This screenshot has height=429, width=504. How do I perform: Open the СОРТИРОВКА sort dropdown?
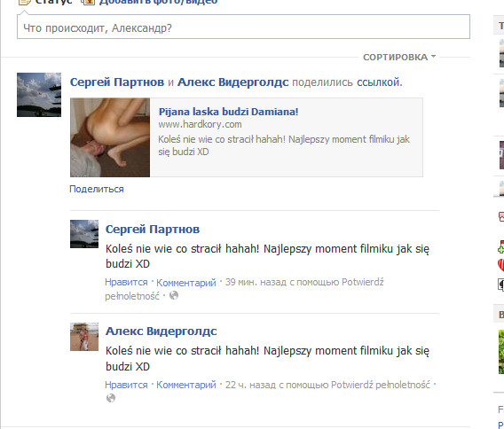[399, 57]
